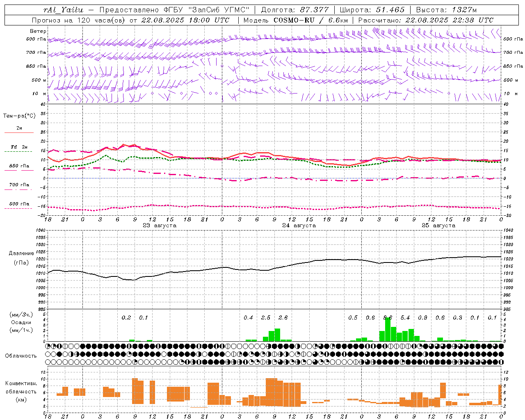Screen dimensions: 525x420
Task: Select the forecast start 22.08.2025 18:00 UTC
Action: pos(185,20)
